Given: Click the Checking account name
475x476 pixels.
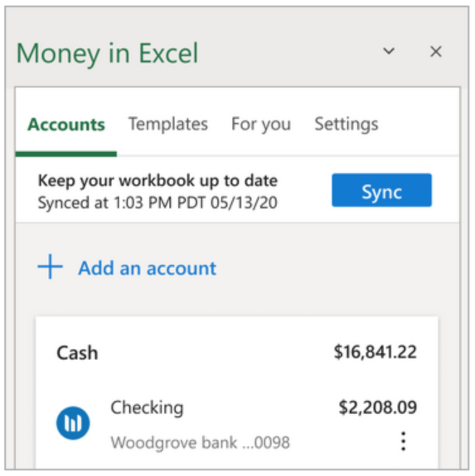Looking at the screenshot, I should coord(147,408).
